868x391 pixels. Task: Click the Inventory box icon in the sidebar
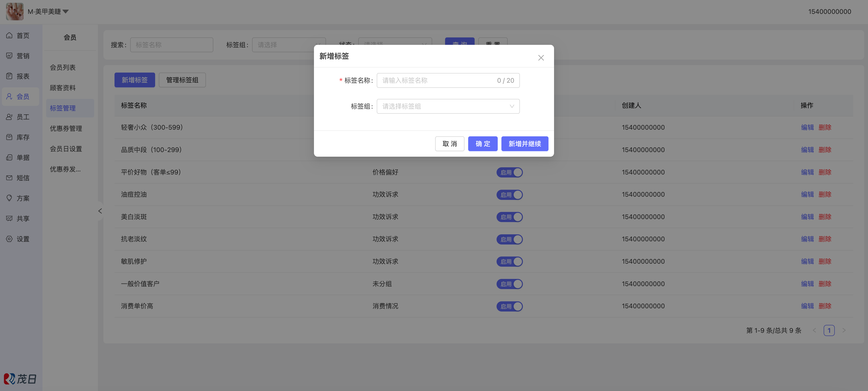[9, 137]
